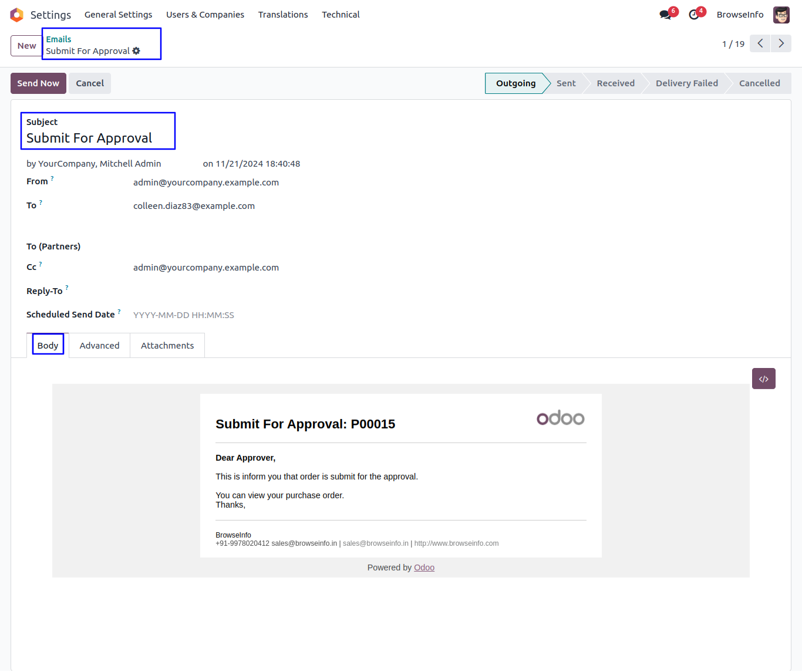Switch to the Advanced tab

click(x=99, y=346)
